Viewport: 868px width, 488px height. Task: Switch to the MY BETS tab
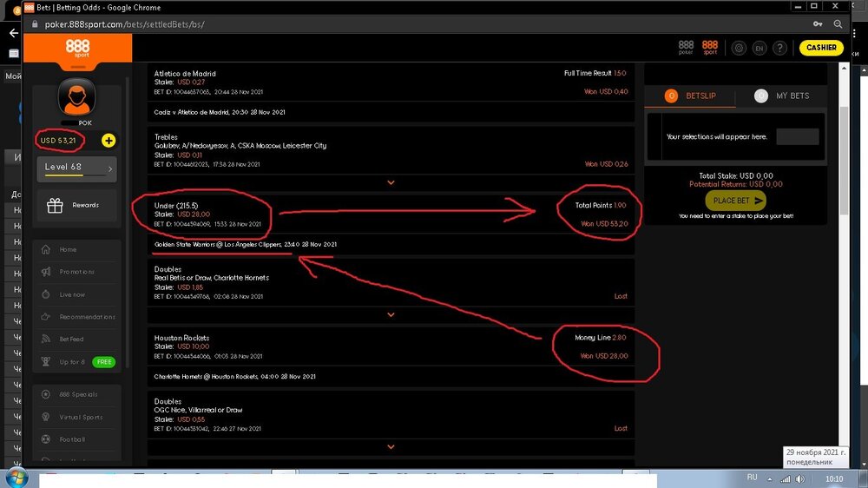click(787, 96)
